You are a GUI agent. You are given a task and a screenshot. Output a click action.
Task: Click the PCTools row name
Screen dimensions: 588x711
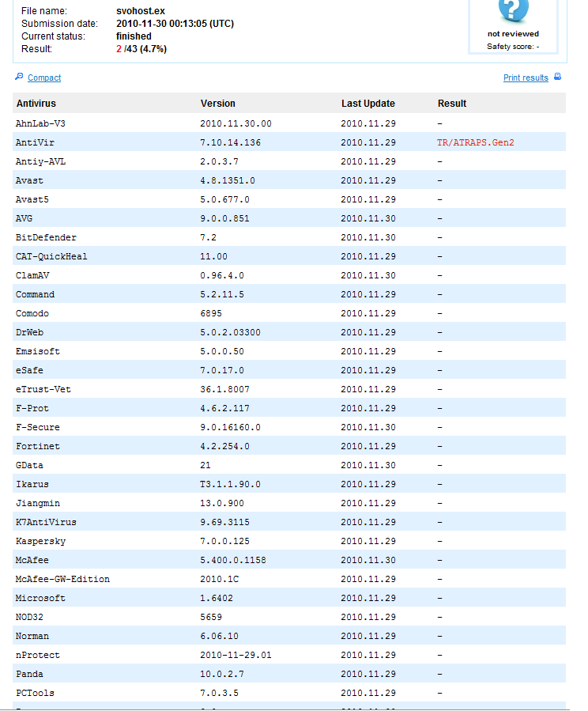(x=35, y=694)
